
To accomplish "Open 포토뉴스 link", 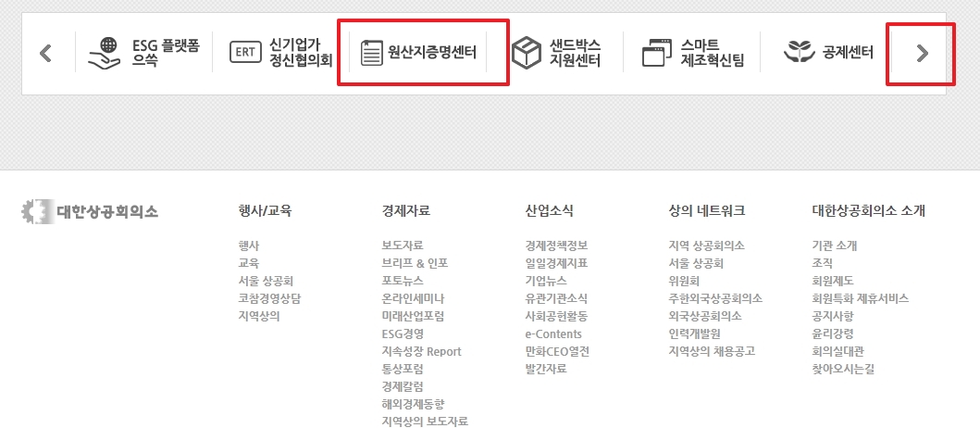I will [402, 281].
